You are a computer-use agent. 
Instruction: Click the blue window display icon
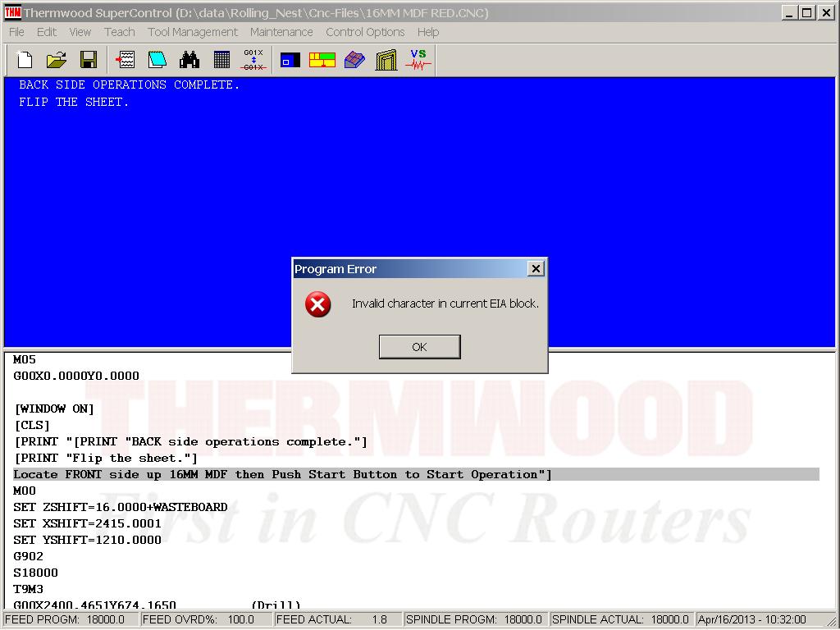pyautogui.click(x=290, y=60)
